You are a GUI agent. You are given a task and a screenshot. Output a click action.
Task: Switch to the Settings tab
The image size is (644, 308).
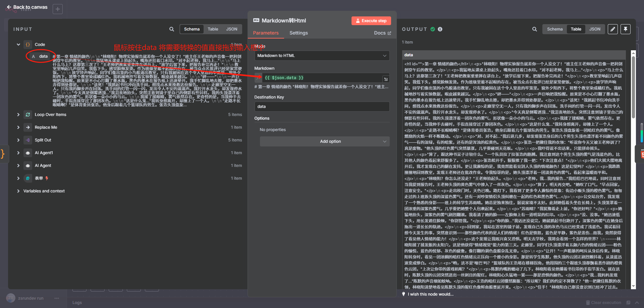(299, 33)
